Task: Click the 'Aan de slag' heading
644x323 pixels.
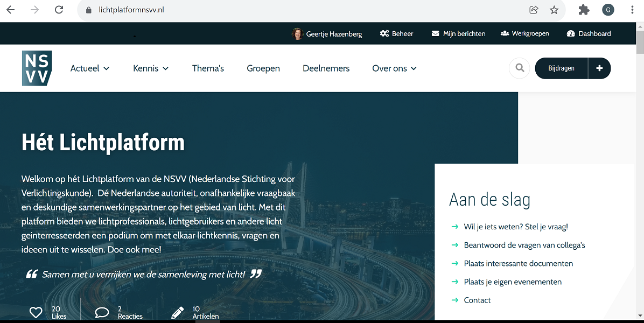Action: pyautogui.click(x=489, y=200)
